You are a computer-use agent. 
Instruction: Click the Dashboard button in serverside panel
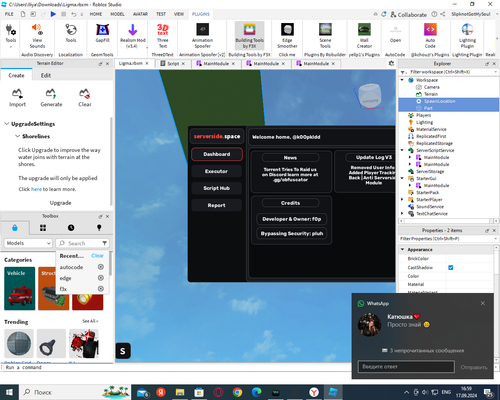(x=216, y=154)
